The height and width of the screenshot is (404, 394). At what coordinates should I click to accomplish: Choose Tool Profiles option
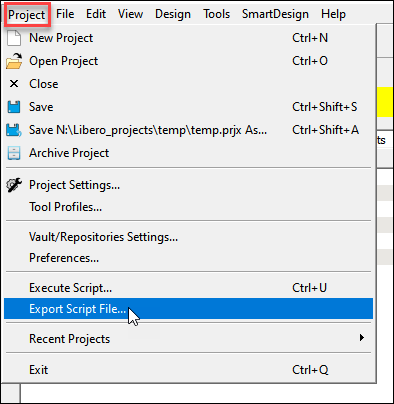click(x=188, y=207)
